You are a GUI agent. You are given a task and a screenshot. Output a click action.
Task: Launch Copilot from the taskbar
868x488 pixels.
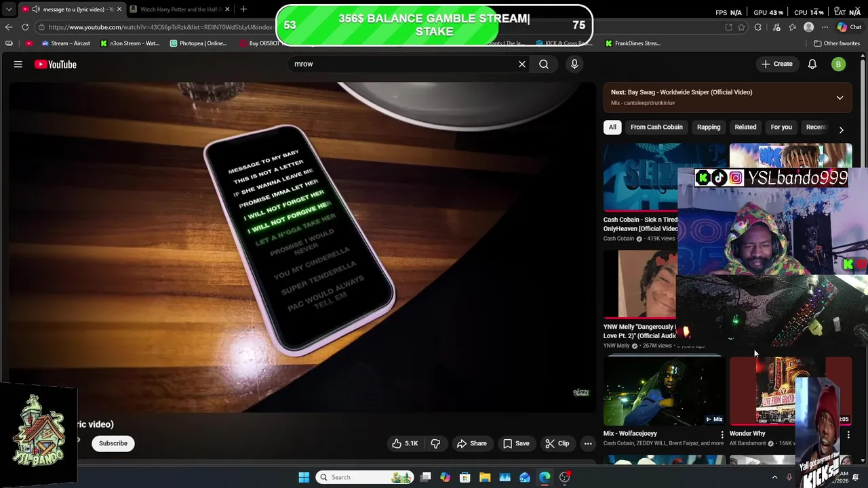point(445,477)
